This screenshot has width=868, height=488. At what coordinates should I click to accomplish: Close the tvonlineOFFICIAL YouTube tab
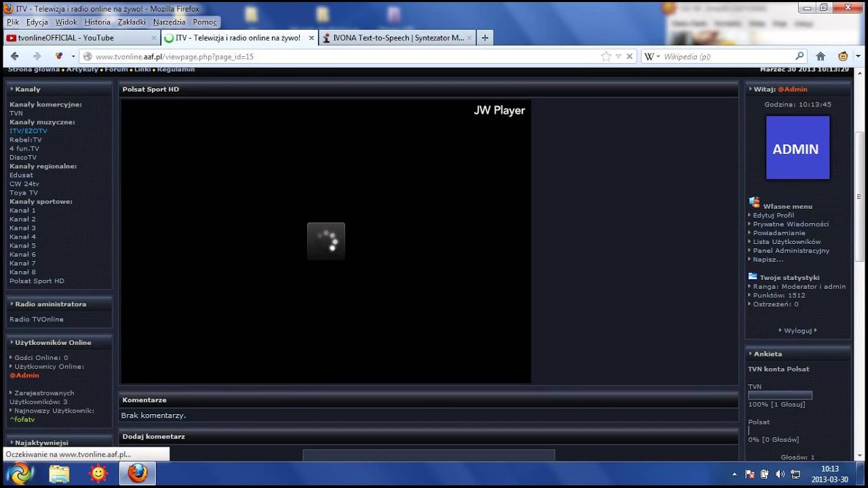click(x=154, y=38)
